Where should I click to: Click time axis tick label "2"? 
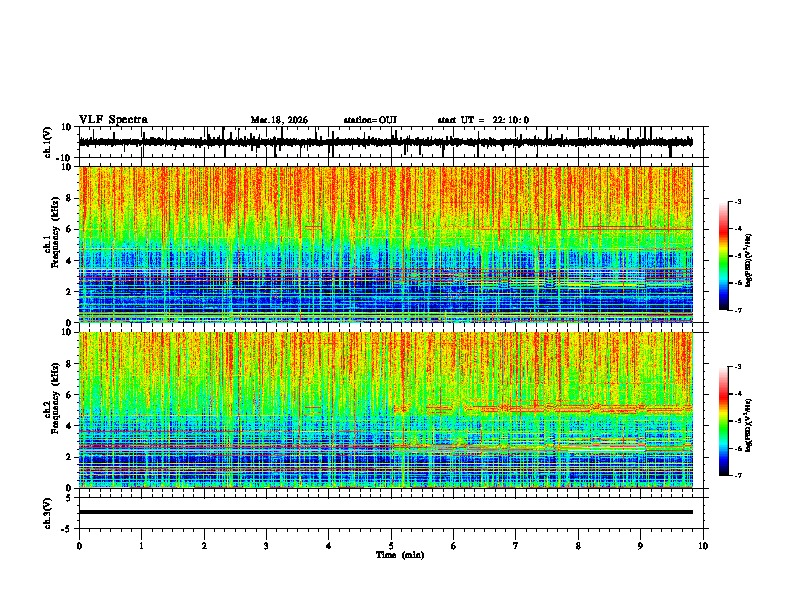pos(204,546)
